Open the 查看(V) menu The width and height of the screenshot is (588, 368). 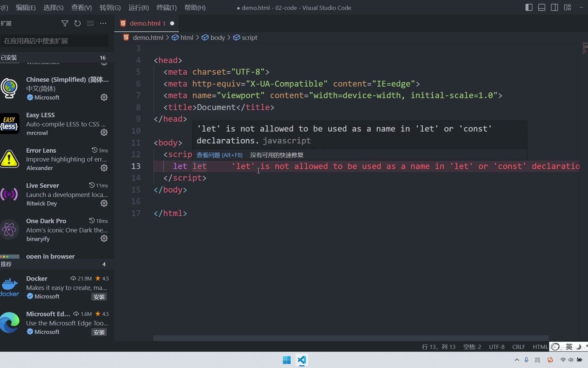81,7
